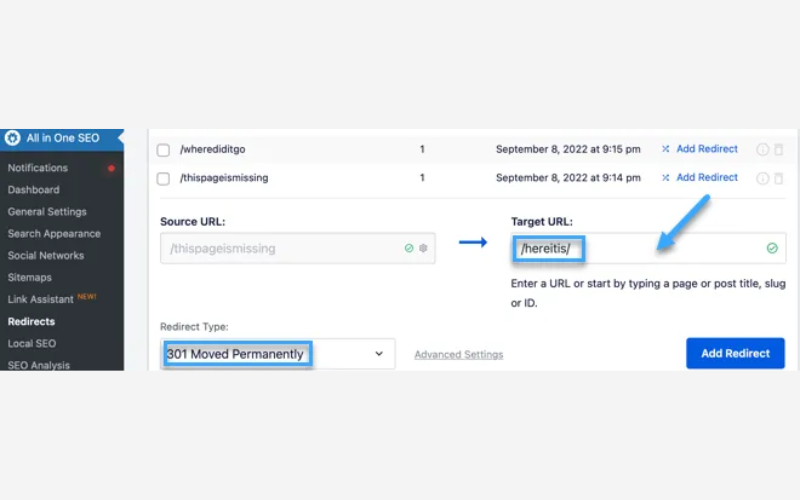Click info icon on /thispageismissing row

pos(763,178)
